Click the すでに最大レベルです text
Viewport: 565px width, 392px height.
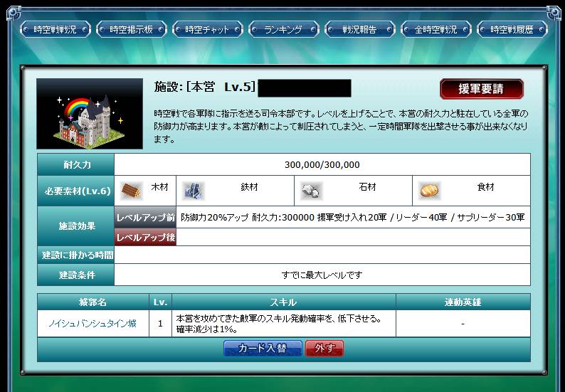point(322,275)
